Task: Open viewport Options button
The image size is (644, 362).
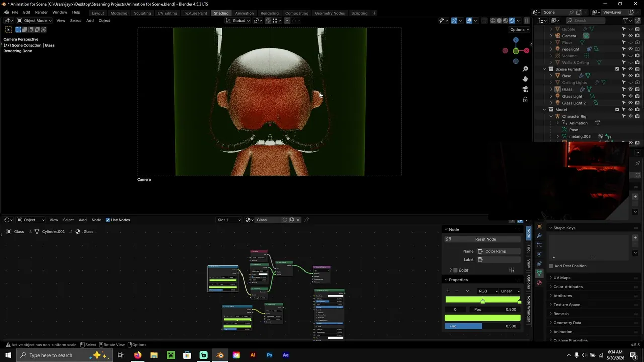Action: pos(519,29)
